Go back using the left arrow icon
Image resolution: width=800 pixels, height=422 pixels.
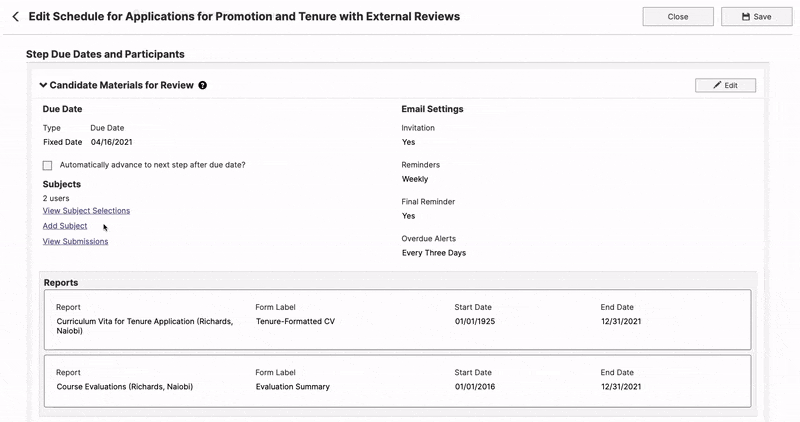(x=15, y=17)
